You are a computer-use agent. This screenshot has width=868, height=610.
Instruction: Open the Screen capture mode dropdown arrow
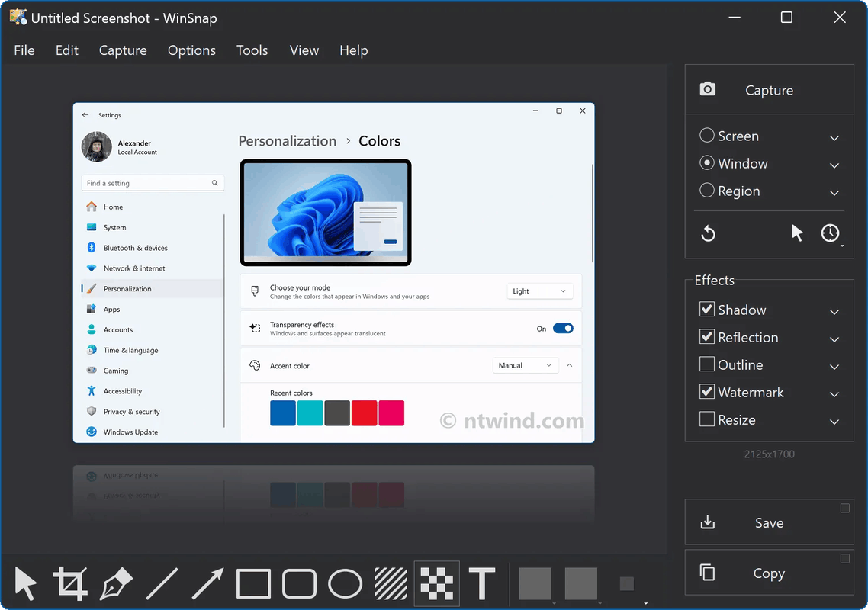[834, 137]
